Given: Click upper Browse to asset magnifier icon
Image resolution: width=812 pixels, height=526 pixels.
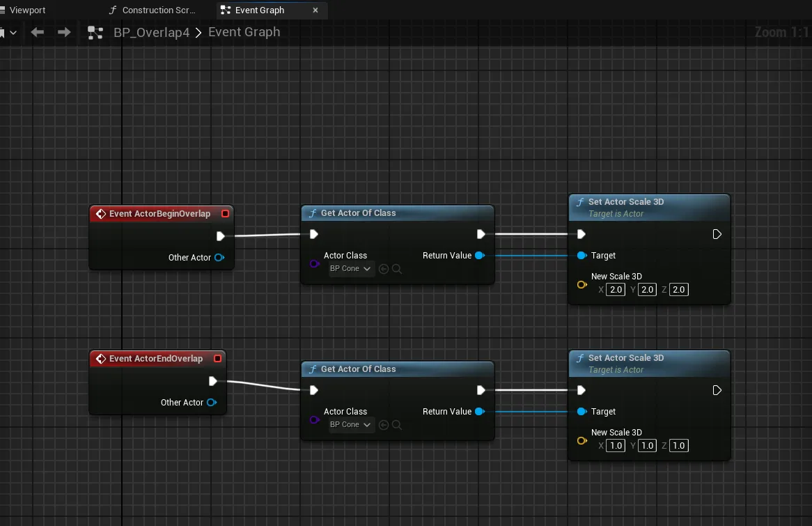Looking at the screenshot, I should click(x=397, y=269).
